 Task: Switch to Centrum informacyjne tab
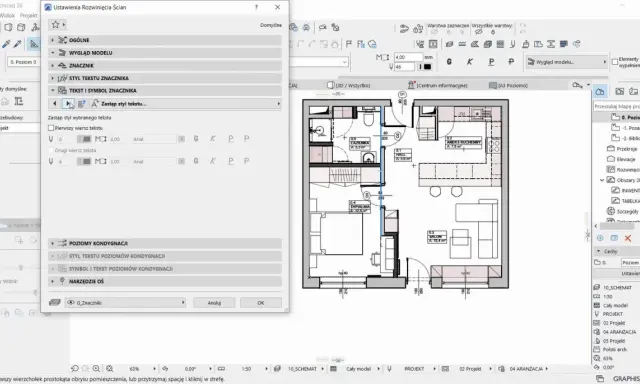(x=438, y=85)
